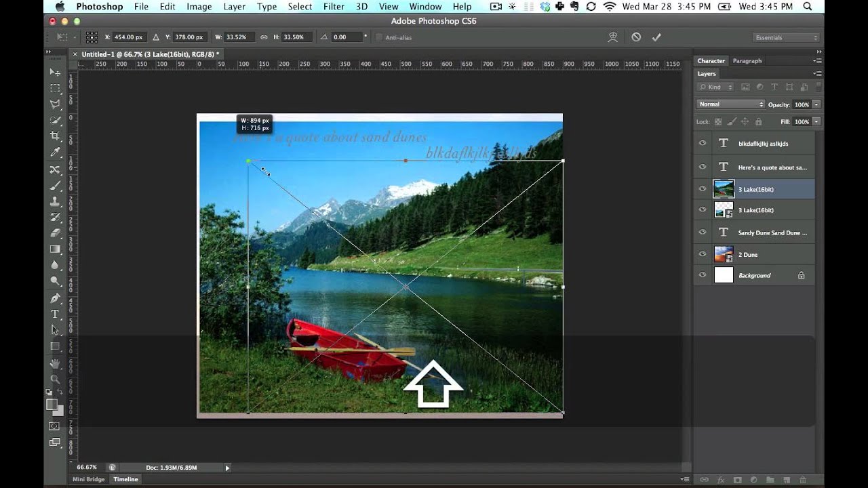
Task: Open Spotlight search in menu bar
Action: (x=807, y=7)
